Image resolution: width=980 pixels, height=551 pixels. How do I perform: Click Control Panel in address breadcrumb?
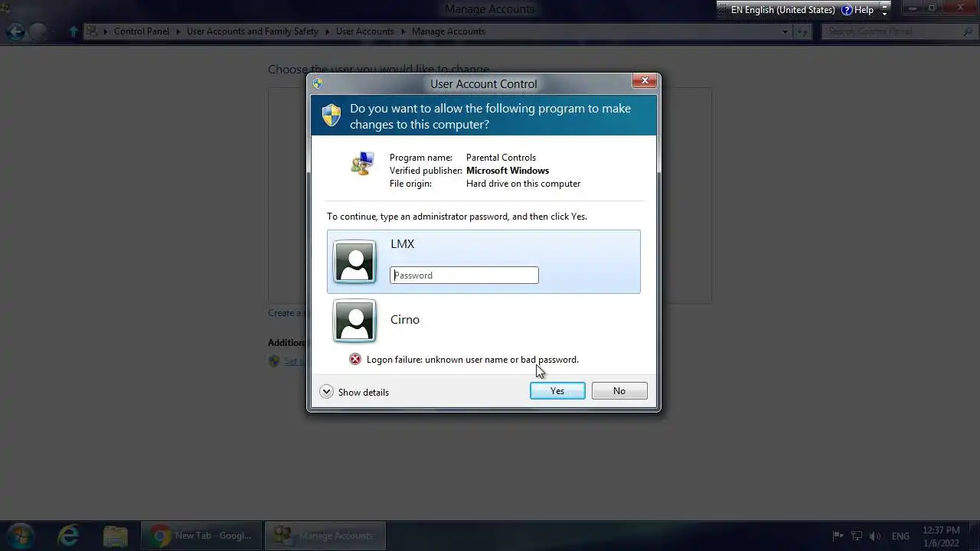(143, 31)
